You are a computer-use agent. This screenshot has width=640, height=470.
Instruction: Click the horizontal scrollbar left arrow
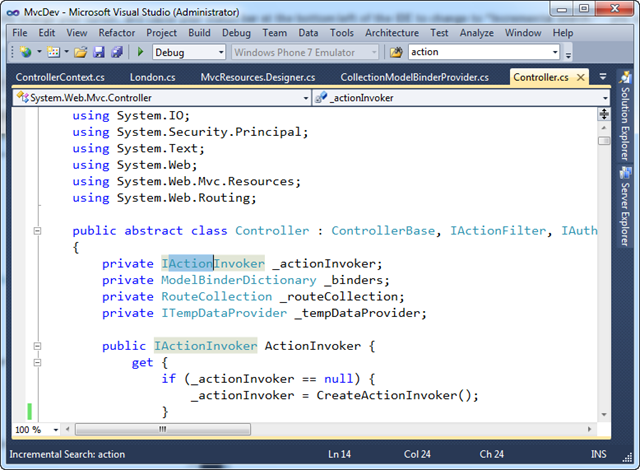[68, 429]
